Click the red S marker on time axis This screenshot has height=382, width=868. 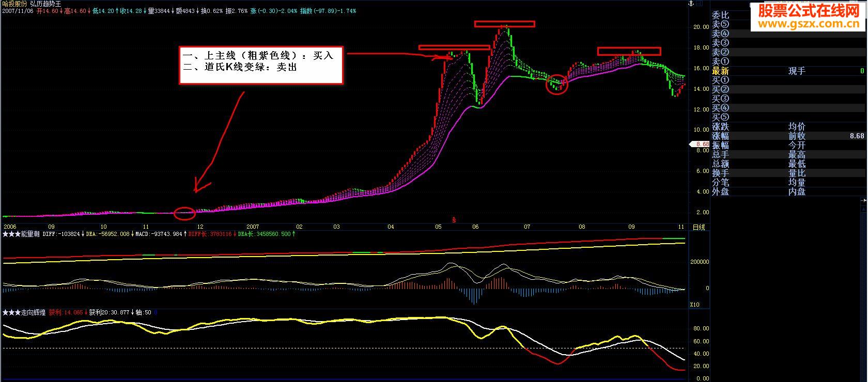454,220
